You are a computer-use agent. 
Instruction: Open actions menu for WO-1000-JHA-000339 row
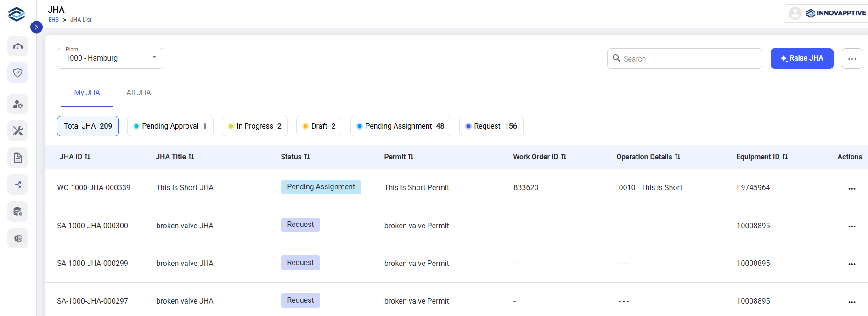(852, 188)
